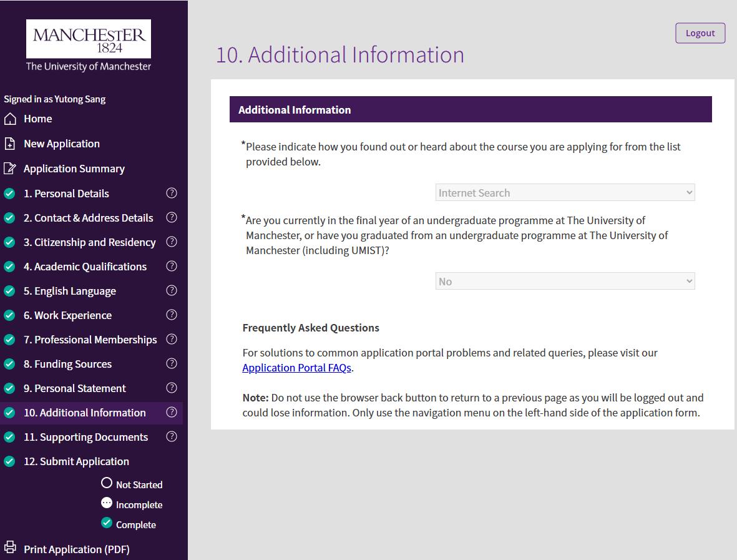Click the New Application document icon
The image size is (737, 560).
(10, 144)
